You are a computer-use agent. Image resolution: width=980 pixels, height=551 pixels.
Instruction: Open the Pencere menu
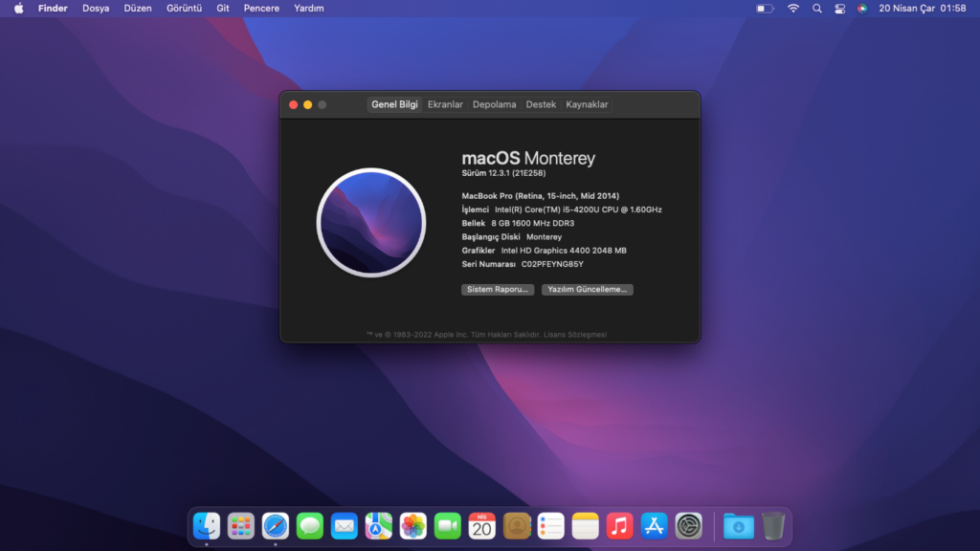click(x=261, y=8)
